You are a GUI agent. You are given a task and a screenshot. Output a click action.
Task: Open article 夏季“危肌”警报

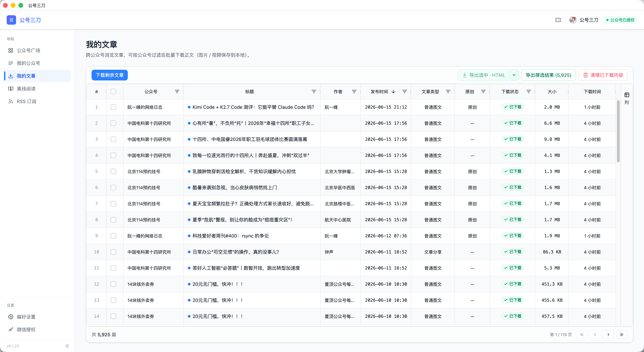(243, 220)
